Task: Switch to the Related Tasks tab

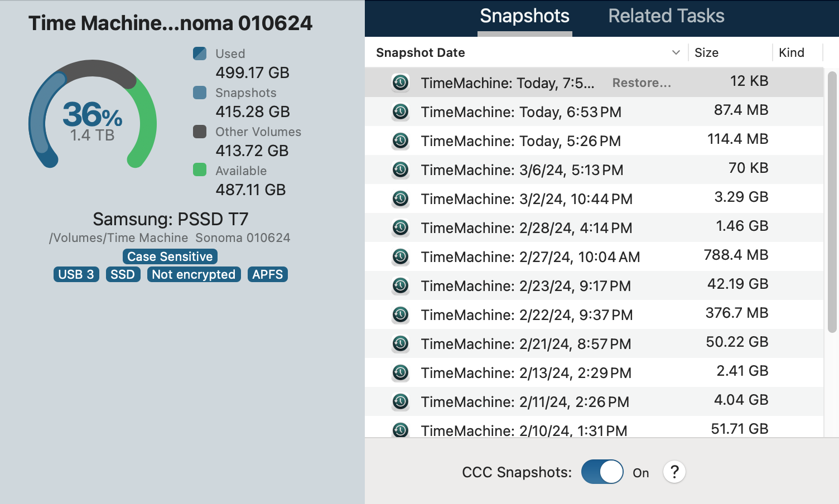Action: [666, 16]
